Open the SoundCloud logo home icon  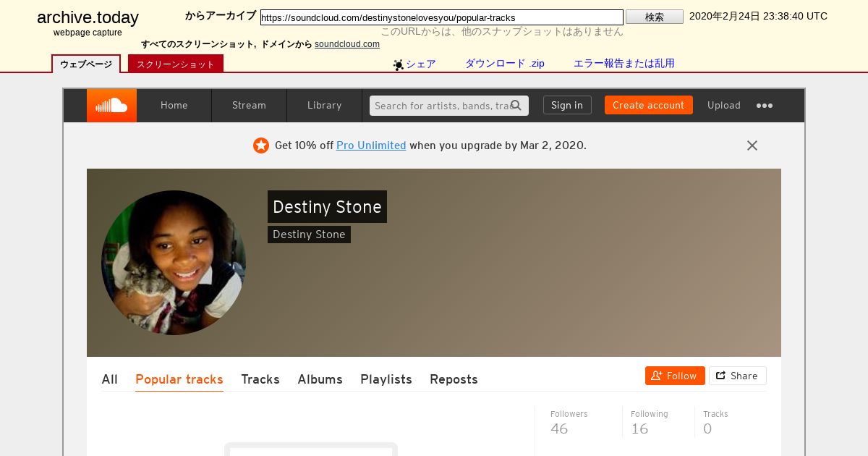(x=111, y=106)
